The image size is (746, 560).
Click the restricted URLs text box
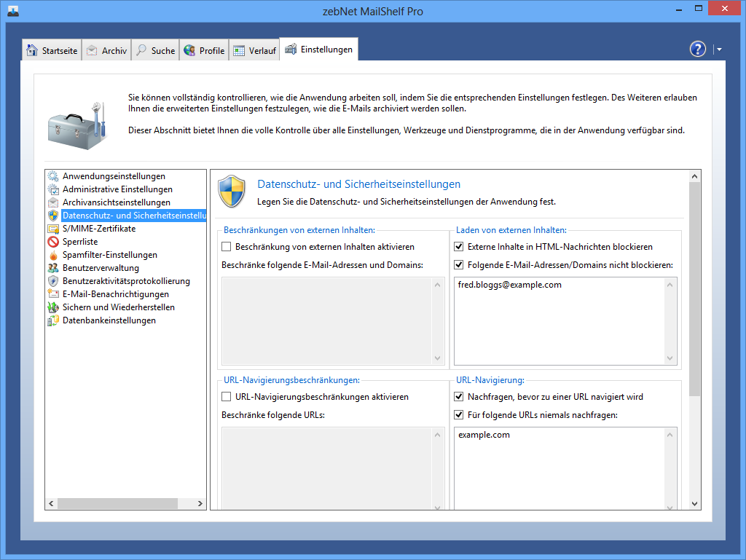coord(333,469)
